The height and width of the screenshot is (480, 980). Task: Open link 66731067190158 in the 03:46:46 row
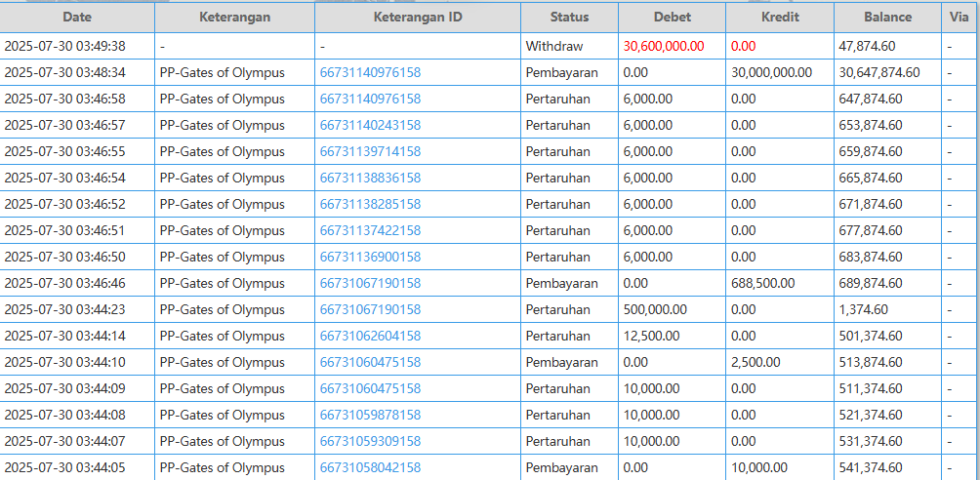370,283
